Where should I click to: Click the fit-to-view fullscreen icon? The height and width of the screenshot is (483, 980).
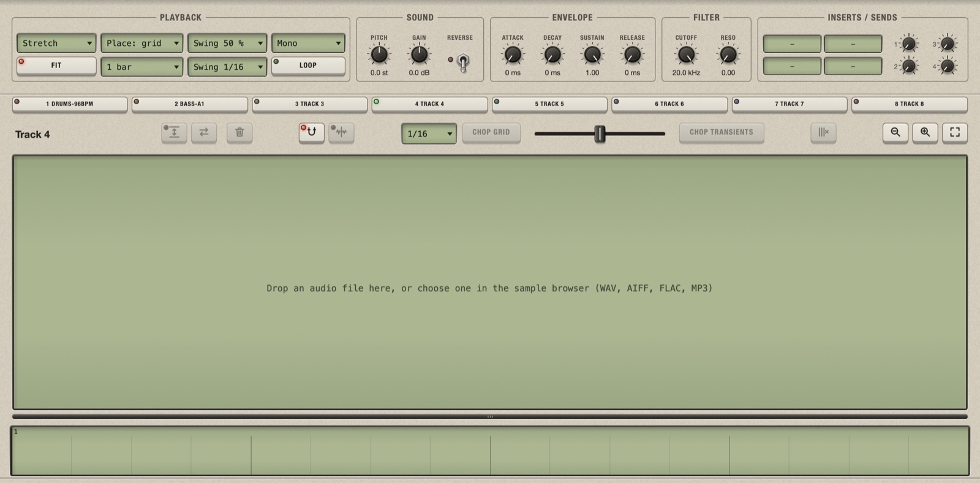[x=955, y=132]
